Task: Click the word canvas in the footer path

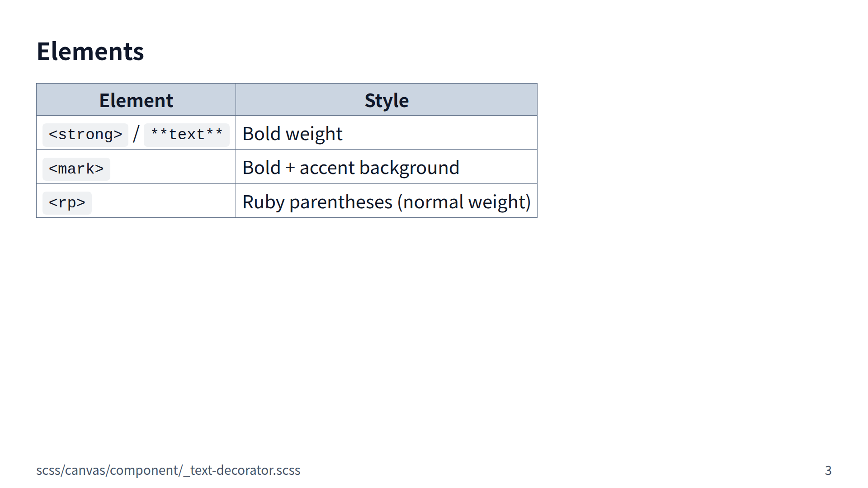Action: [x=85, y=470]
